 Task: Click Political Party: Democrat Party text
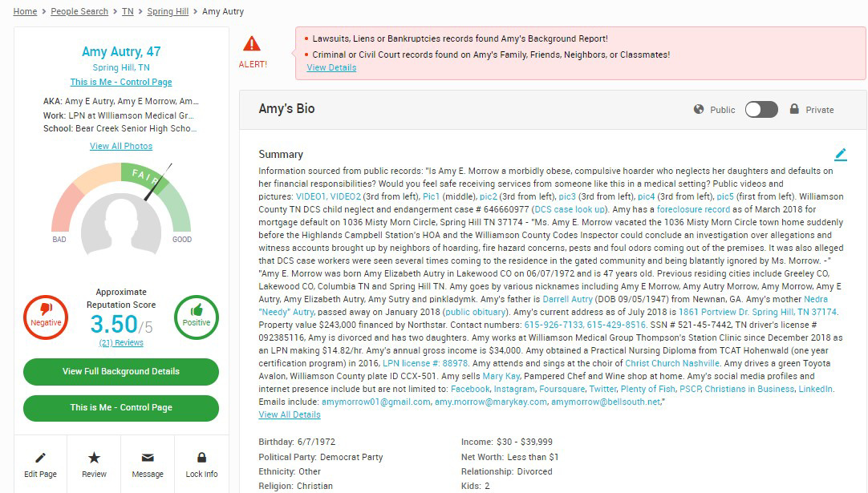(321, 457)
